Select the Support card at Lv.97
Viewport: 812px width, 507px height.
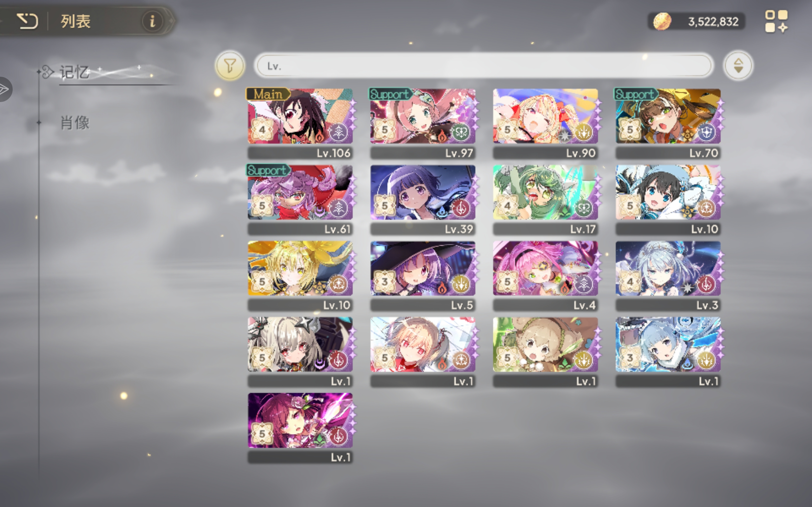(x=423, y=123)
